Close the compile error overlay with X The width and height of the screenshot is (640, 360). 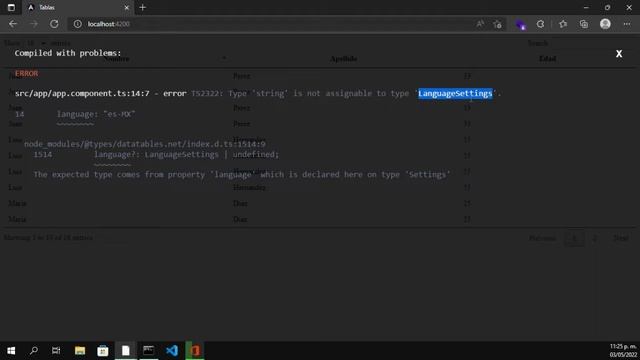pos(619,54)
